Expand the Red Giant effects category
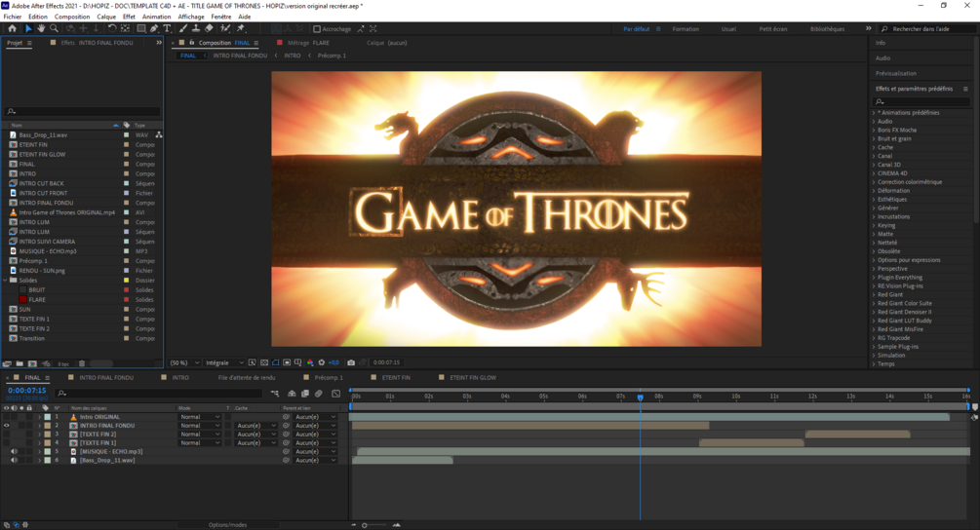980x530 pixels. tap(874, 294)
